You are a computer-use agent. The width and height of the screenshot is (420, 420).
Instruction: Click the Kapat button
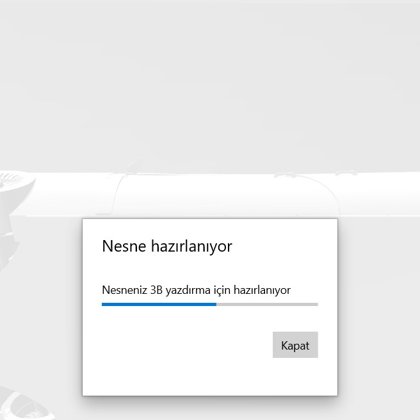pos(295,345)
